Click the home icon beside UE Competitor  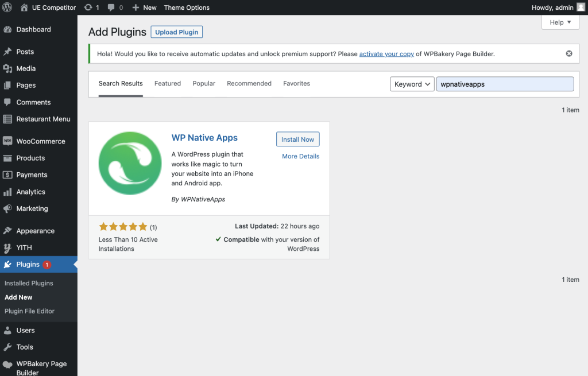pos(24,7)
